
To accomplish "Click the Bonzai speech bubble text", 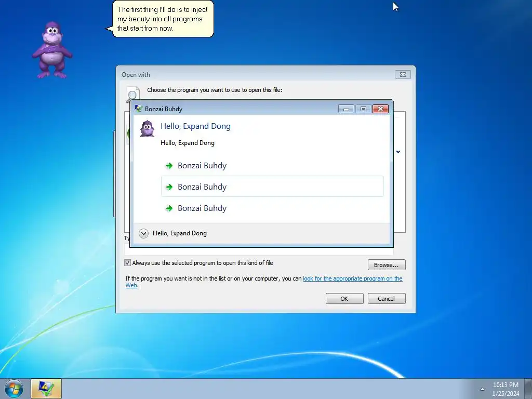I will coord(162,19).
